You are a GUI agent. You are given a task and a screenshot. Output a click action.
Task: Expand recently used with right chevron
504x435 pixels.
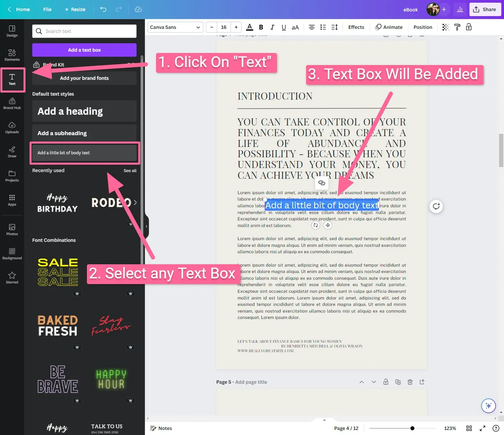pyautogui.click(x=135, y=203)
